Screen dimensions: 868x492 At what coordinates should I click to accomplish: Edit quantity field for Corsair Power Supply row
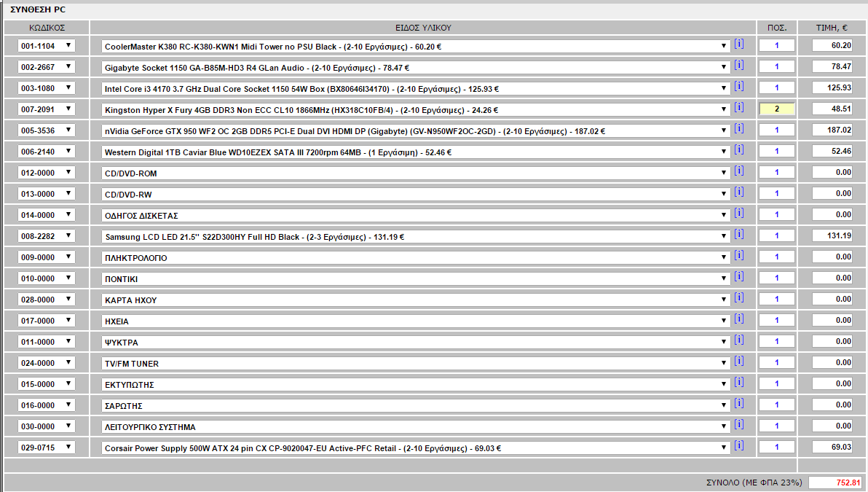[777, 447]
